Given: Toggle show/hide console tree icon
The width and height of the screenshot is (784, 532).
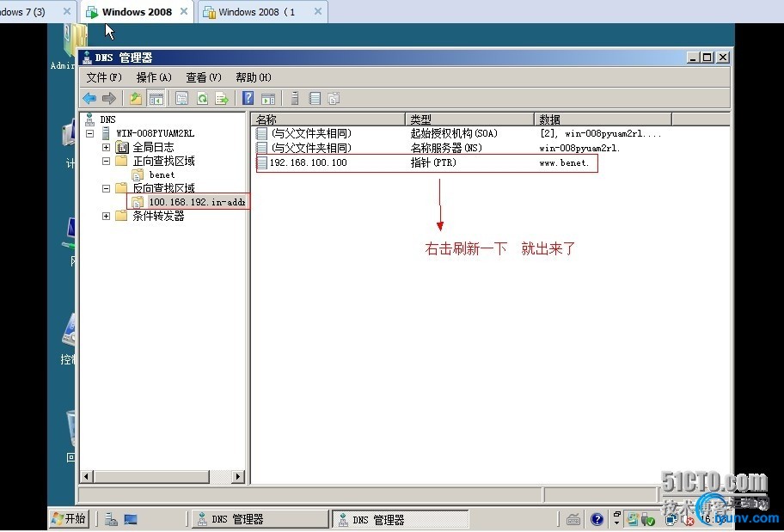Looking at the screenshot, I should pyautogui.click(x=156, y=99).
